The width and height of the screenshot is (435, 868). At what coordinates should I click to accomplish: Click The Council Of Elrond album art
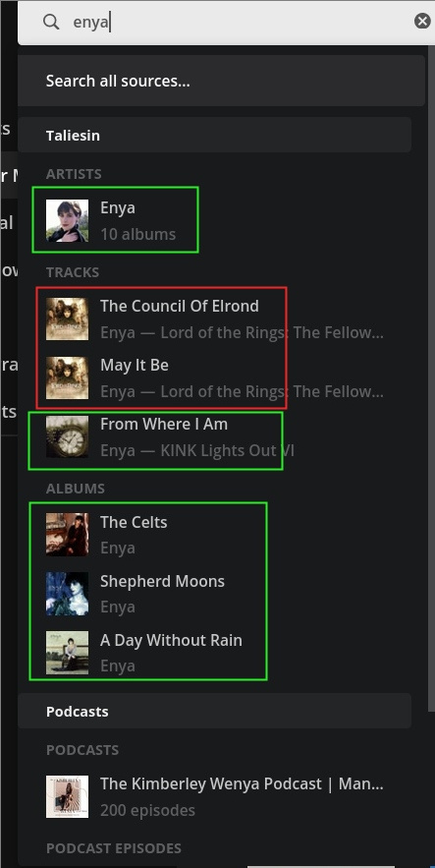(67, 318)
